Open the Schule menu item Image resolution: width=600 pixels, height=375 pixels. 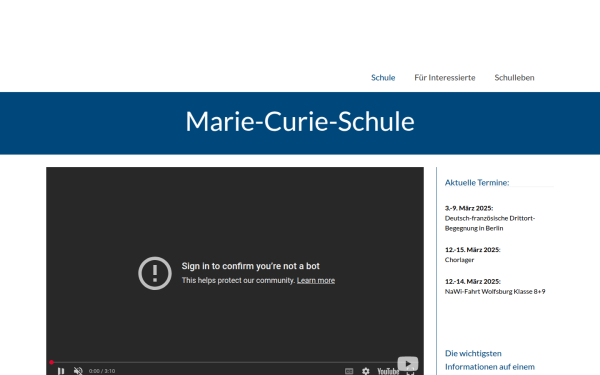(383, 78)
